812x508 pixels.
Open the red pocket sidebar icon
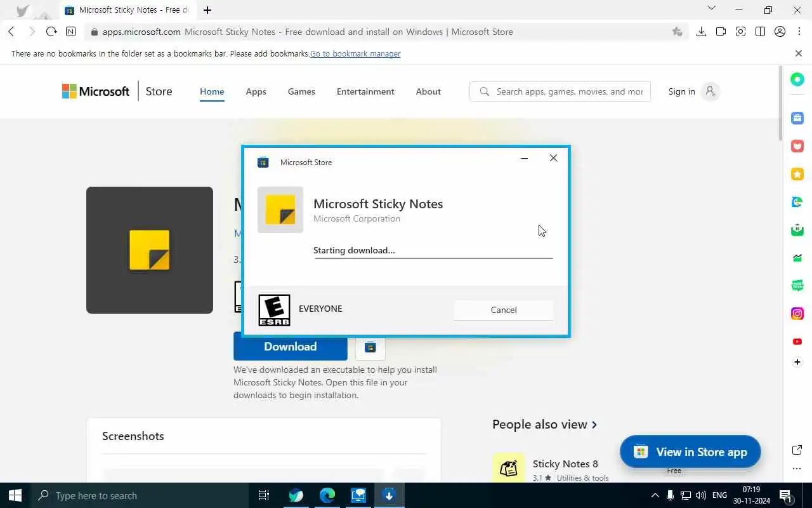[797, 146]
